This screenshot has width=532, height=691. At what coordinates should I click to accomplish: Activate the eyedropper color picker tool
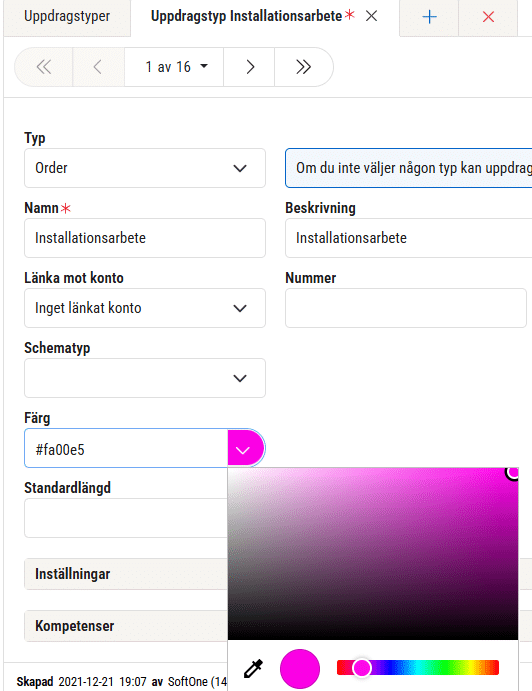pos(253,668)
